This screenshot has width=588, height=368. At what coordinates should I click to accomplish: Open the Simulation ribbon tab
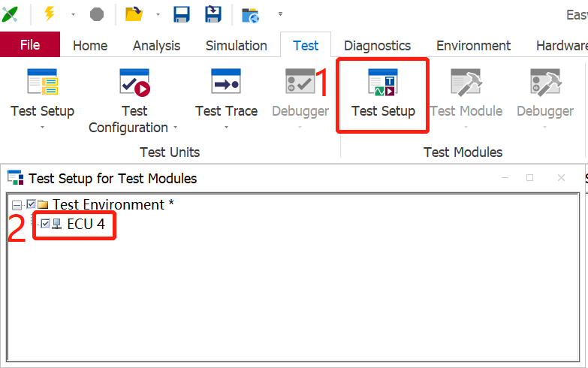(236, 46)
